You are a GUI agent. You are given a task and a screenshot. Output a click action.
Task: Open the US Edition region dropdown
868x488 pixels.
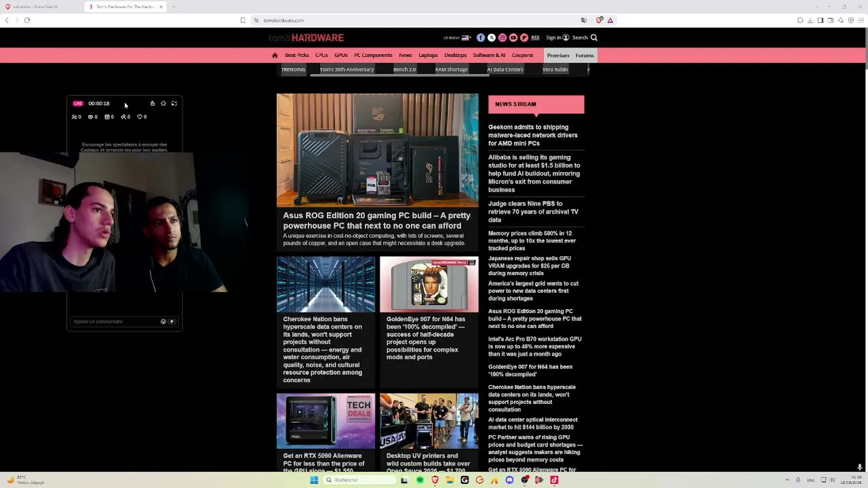pyautogui.click(x=457, y=38)
